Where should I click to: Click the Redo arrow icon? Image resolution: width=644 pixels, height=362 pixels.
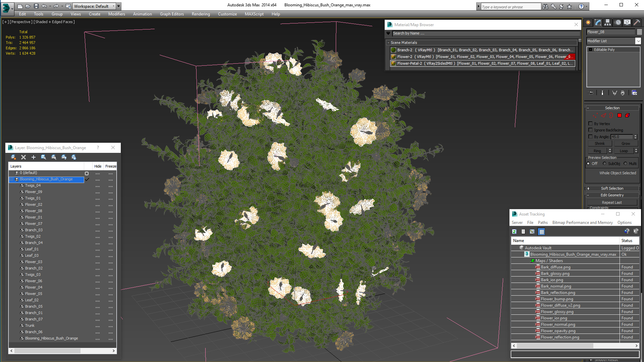tap(56, 6)
